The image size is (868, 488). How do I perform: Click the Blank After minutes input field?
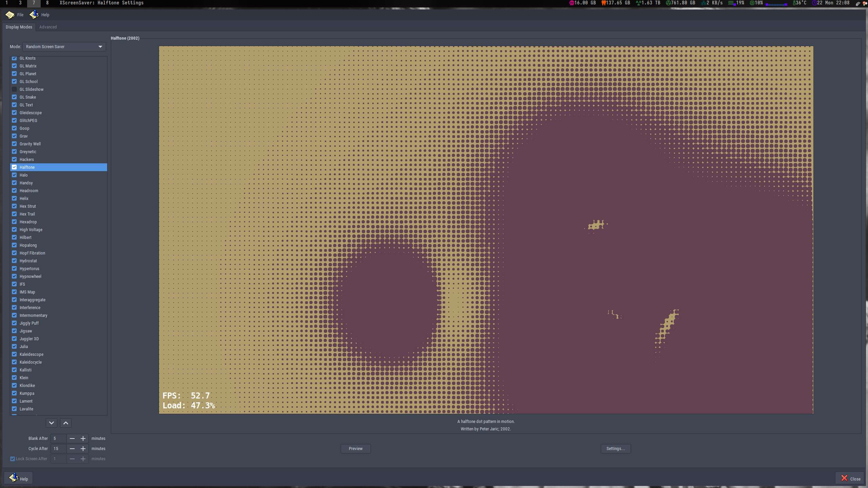coord(59,439)
